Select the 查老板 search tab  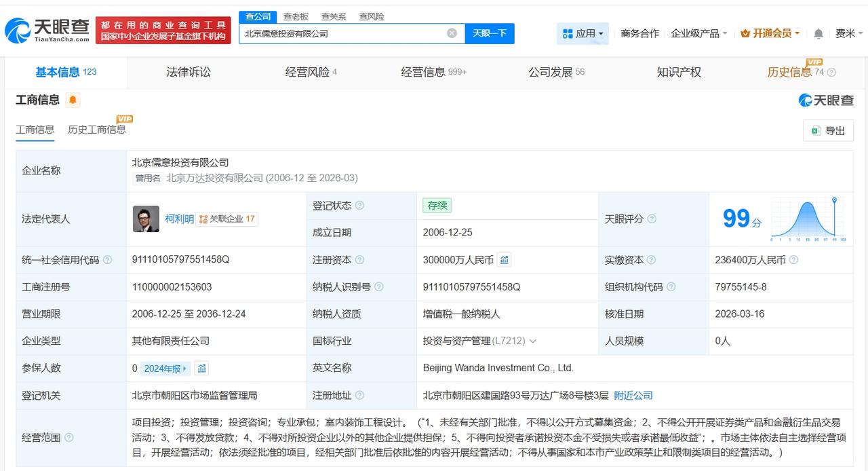click(296, 16)
